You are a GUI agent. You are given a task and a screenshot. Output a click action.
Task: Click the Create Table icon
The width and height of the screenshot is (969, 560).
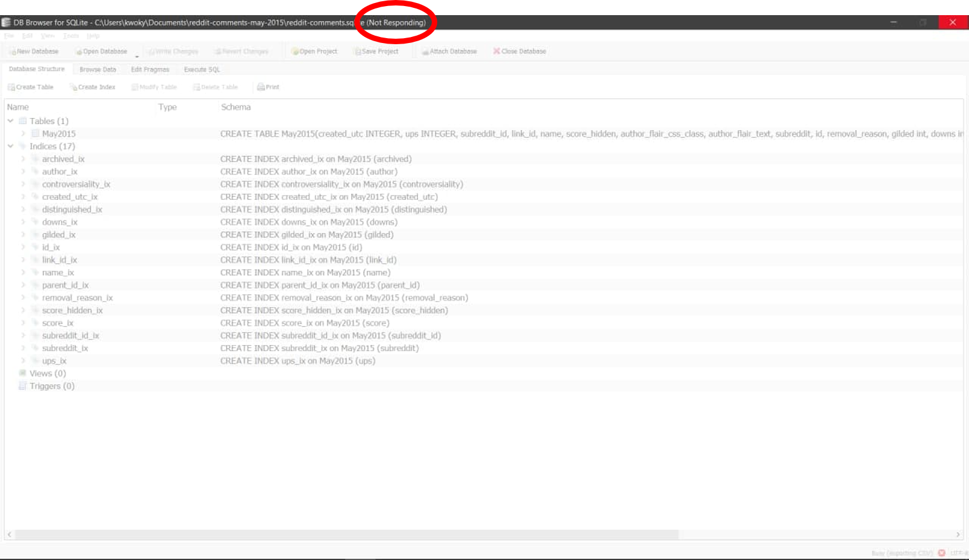[12, 87]
